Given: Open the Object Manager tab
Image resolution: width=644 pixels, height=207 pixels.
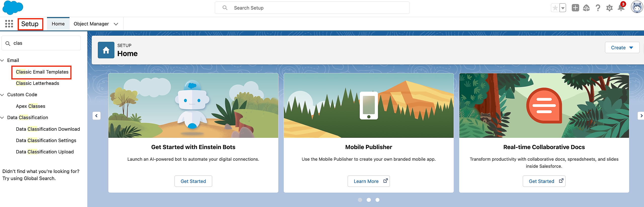Looking at the screenshot, I should pos(91,24).
